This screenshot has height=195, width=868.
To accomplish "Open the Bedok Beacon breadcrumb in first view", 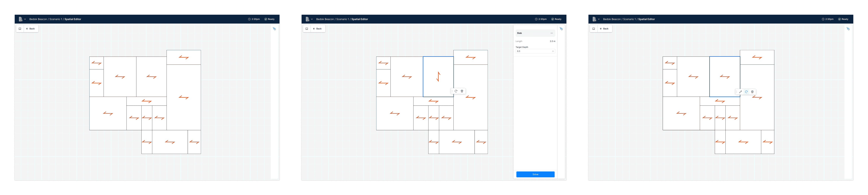I will click(x=38, y=19).
